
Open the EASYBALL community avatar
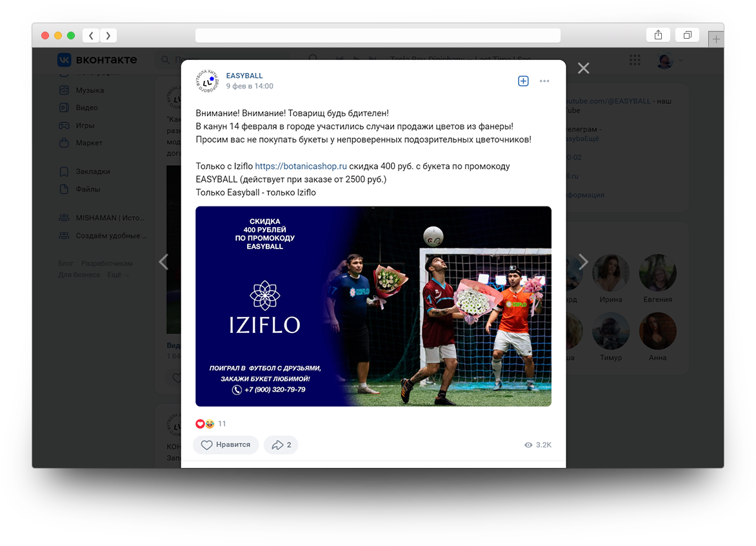tap(207, 81)
